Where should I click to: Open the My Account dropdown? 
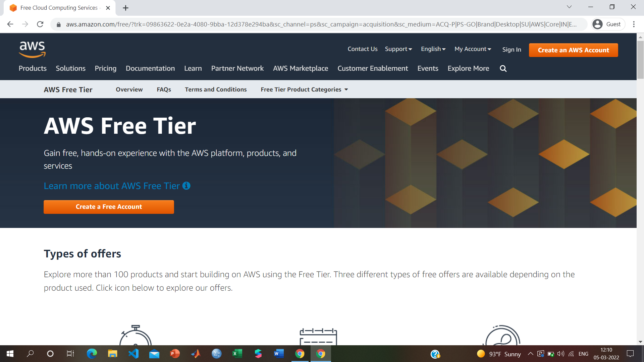click(473, 49)
